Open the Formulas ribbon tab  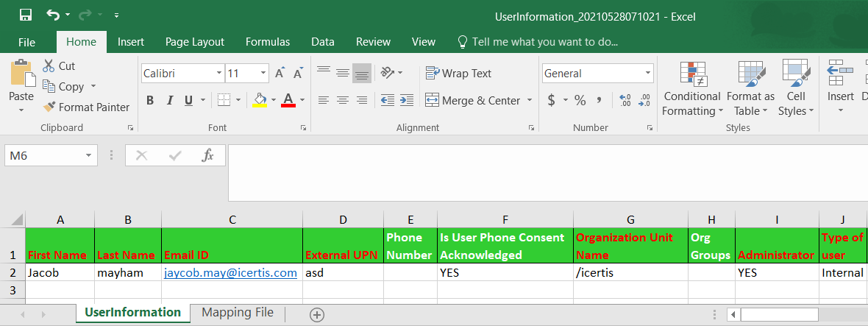pyautogui.click(x=268, y=42)
